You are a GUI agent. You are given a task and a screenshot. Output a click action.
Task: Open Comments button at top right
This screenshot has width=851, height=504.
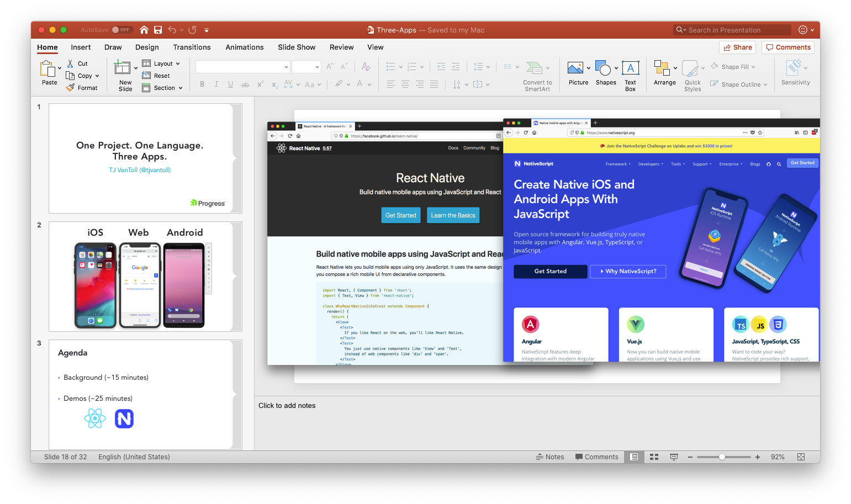788,47
